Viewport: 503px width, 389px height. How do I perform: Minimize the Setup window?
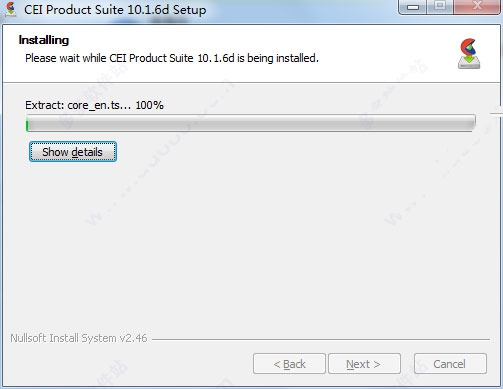[x=413, y=7]
